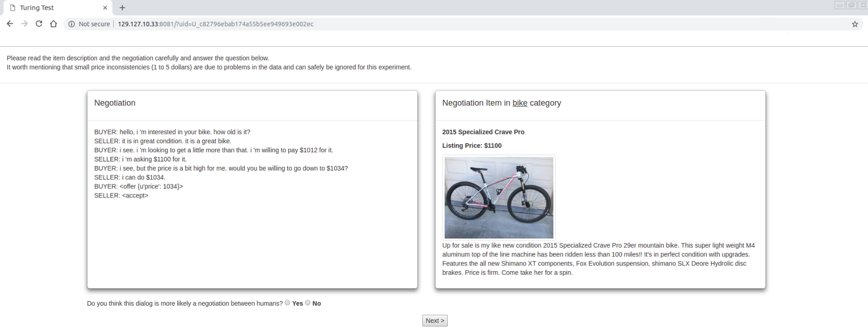868x329 pixels.
Task: Click the Next > button
Action: tap(435, 320)
